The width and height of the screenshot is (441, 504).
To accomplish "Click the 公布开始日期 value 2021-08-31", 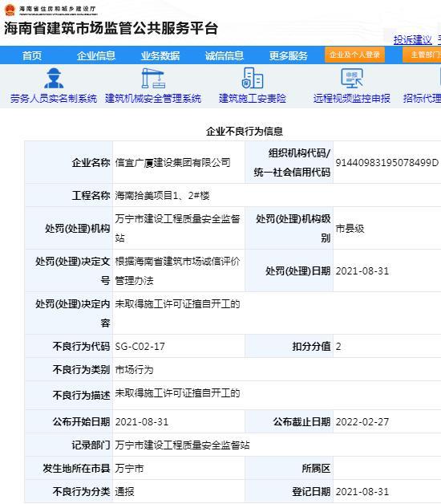I will [142, 421].
